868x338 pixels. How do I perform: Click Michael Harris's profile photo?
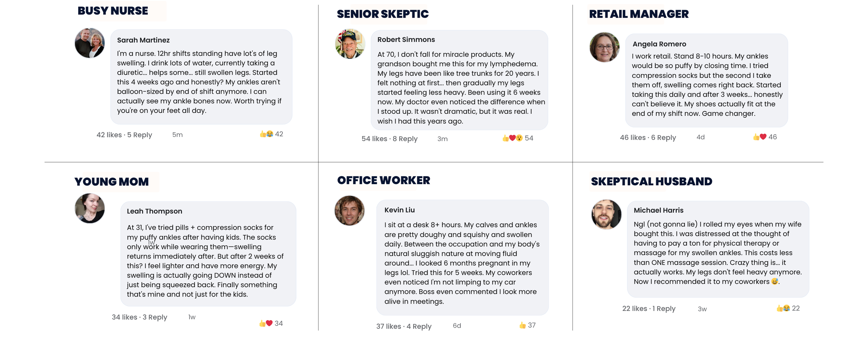[x=606, y=214]
